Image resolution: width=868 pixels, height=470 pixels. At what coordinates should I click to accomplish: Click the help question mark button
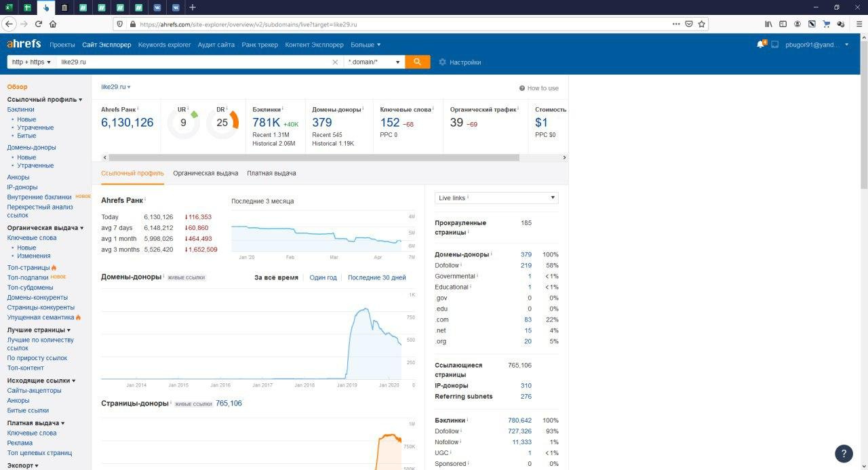844,453
